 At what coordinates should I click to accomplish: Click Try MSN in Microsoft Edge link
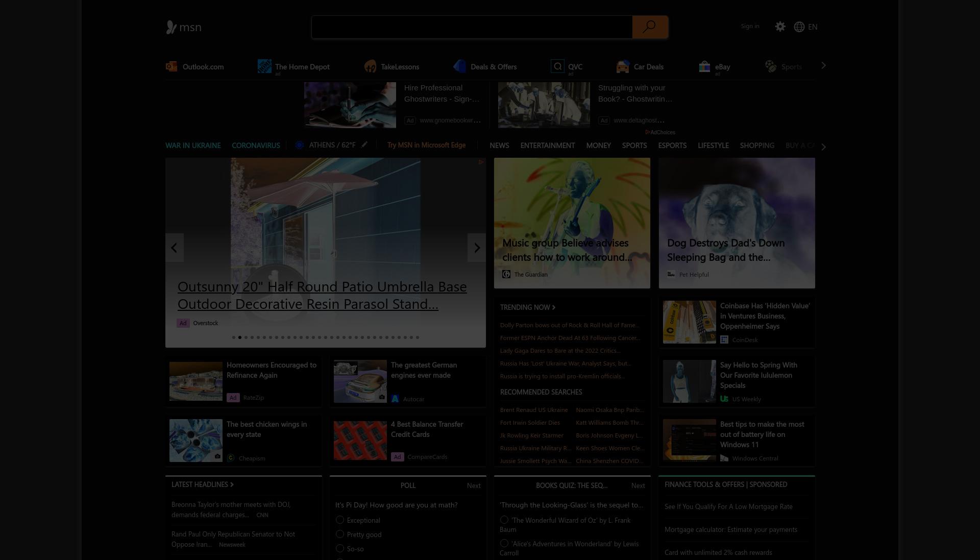[426, 145]
